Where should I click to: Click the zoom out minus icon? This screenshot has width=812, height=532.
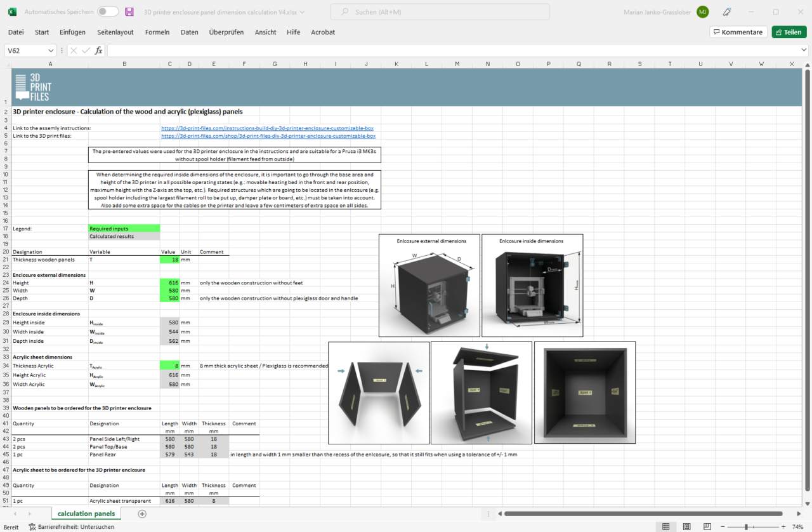[723, 526]
